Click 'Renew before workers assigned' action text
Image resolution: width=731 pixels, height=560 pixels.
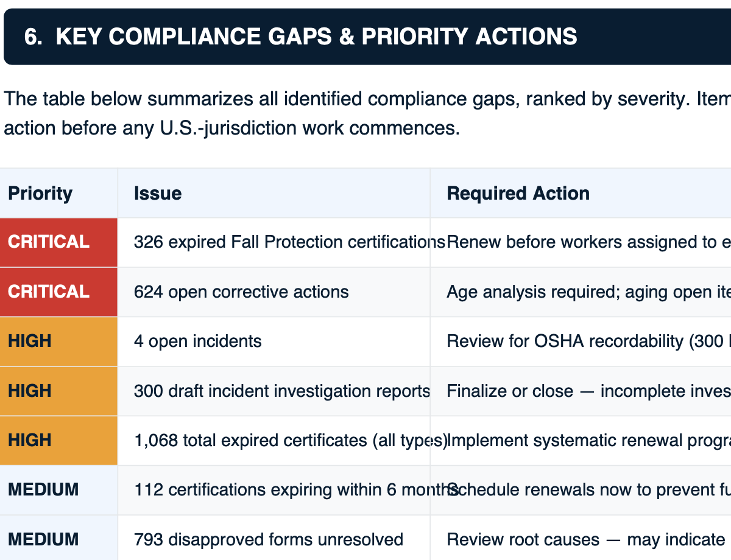tap(589, 242)
